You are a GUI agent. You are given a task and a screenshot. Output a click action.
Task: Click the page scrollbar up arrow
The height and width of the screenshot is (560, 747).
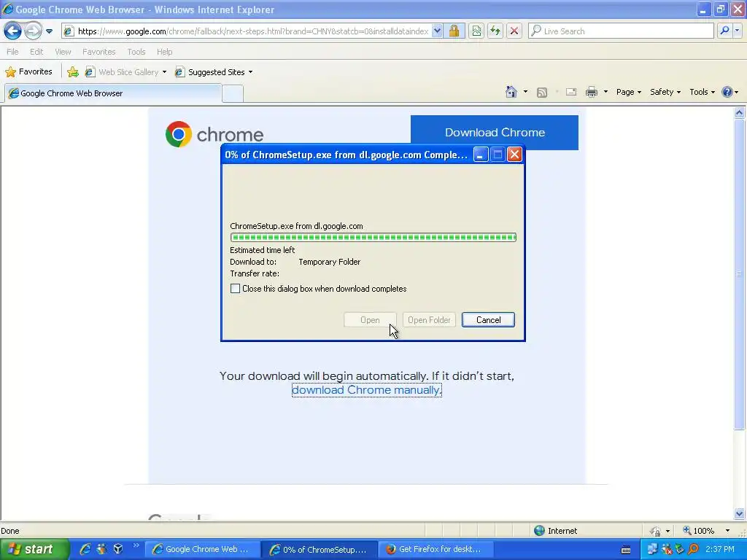pyautogui.click(x=740, y=113)
